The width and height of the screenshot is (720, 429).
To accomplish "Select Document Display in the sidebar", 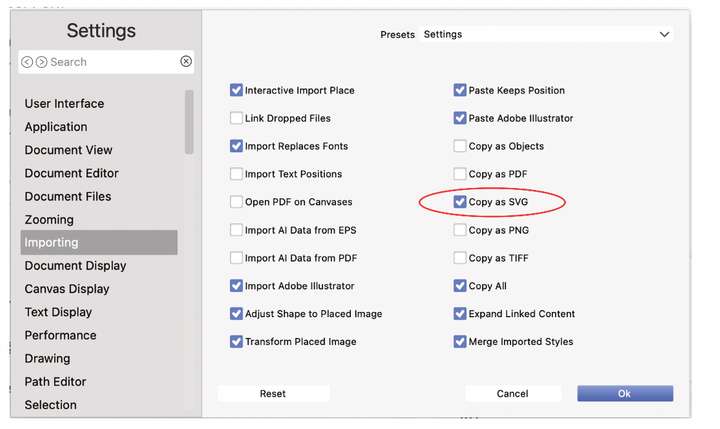I will 75,266.
